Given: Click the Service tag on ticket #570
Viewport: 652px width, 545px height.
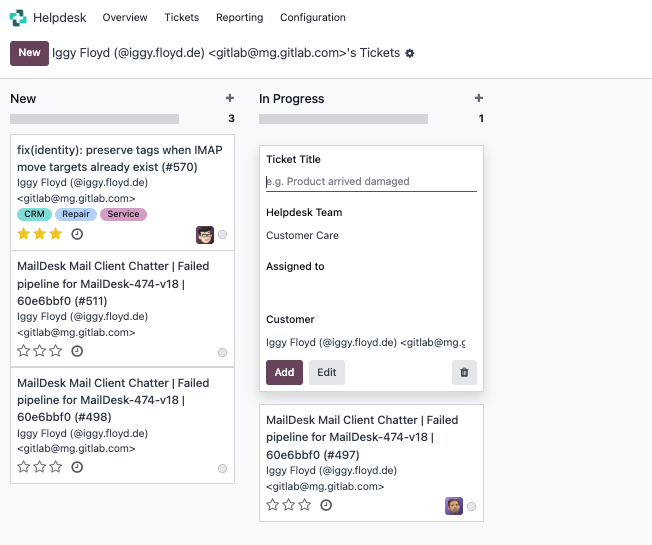Looking at the screenshot, I should pos(123,214).
